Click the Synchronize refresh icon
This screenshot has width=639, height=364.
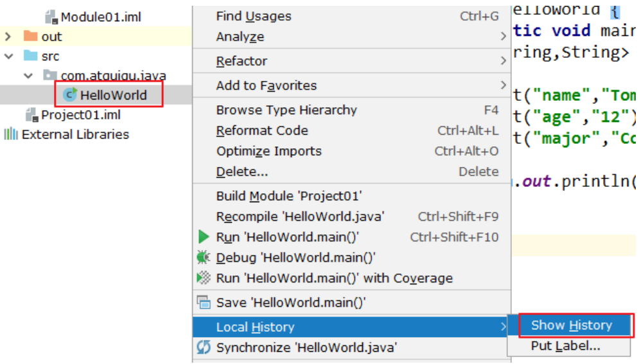(204, 347)
